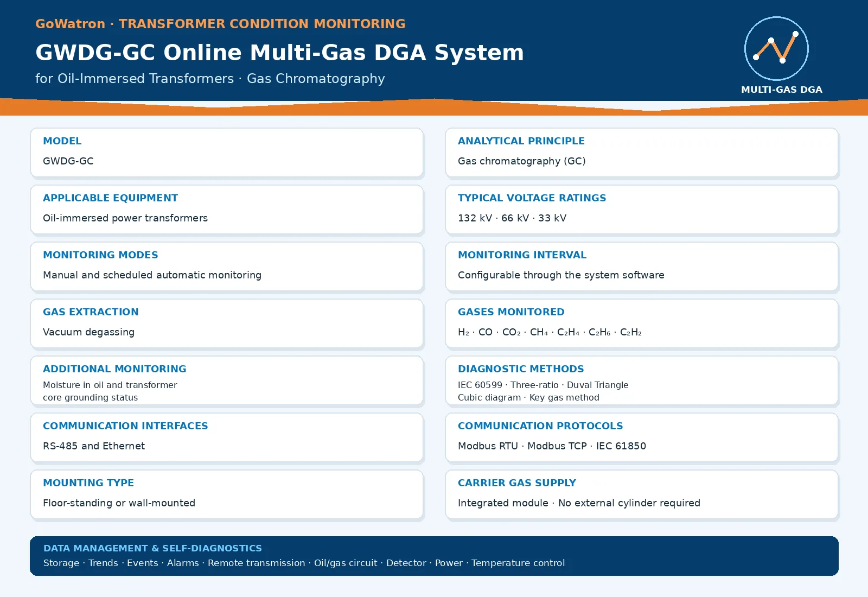Select the 'GWDG-GC' model value
The width and height of the screenshot is (868, 597).
(x=68, y=161)
